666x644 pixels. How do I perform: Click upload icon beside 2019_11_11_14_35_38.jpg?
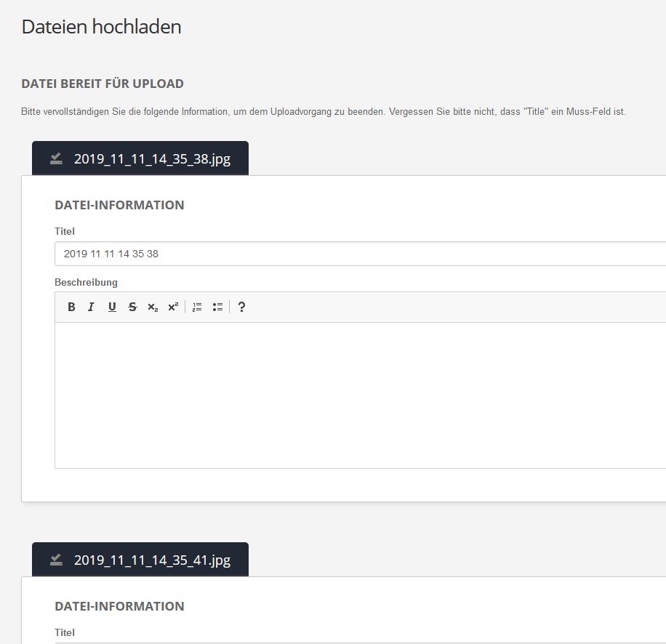[x=56, y=158]
